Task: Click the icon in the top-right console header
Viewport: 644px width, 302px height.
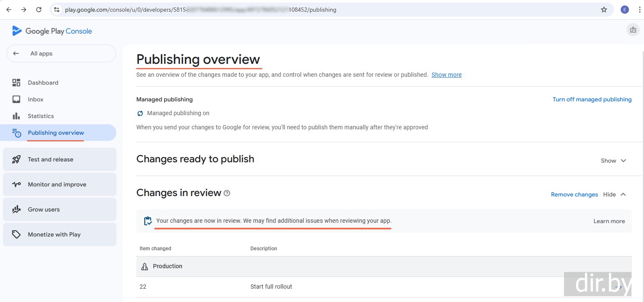Action: (x=633, y=30)
